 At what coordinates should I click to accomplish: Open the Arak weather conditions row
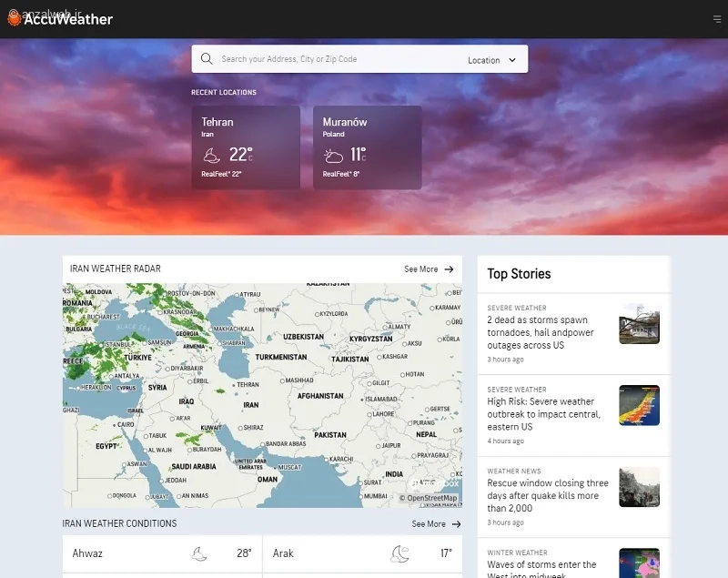(x=362, y=553)
